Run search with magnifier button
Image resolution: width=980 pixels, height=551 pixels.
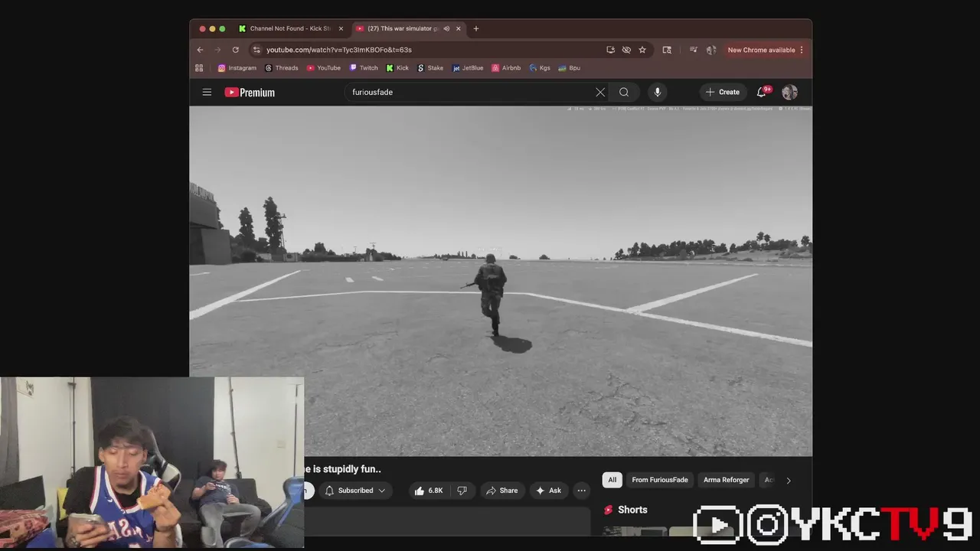click(624, 92)
